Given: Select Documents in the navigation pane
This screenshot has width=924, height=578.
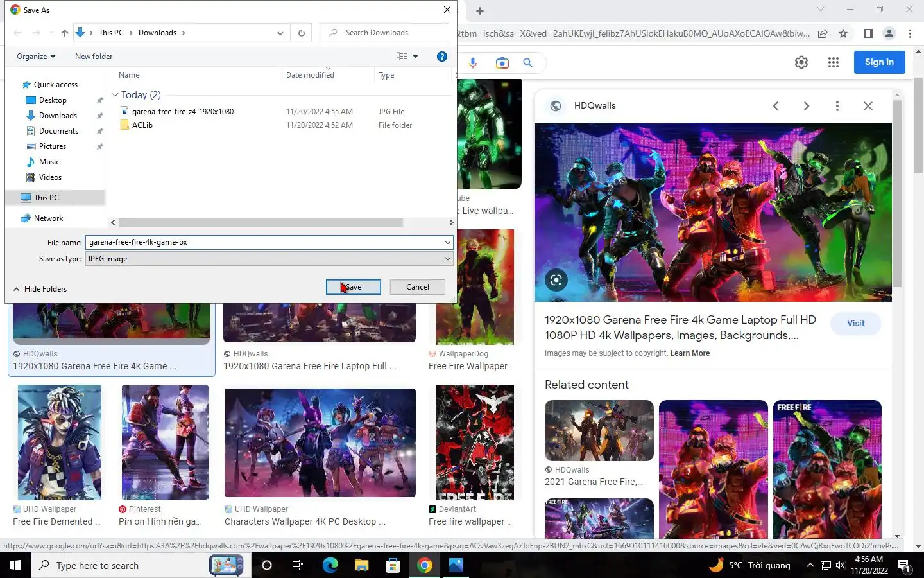Looking at the screenshot, I should (x=58, y=131).
